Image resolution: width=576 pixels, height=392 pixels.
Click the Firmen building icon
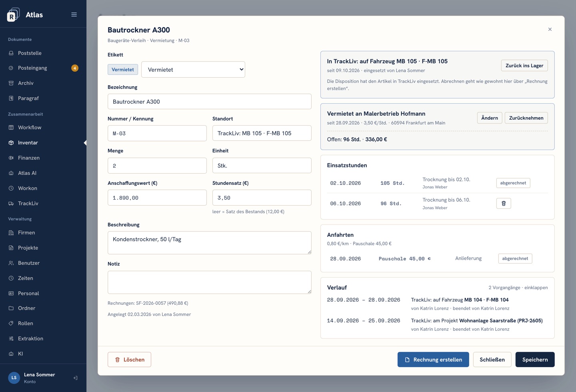point(11,233)
